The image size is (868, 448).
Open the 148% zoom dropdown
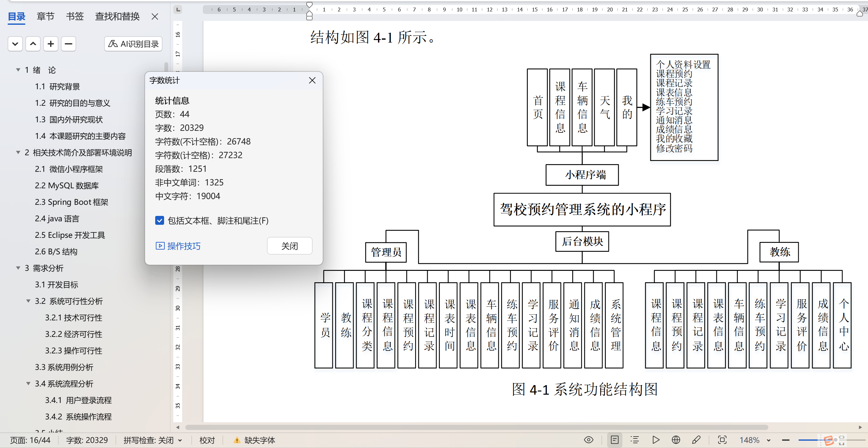[x=769, y=440]
